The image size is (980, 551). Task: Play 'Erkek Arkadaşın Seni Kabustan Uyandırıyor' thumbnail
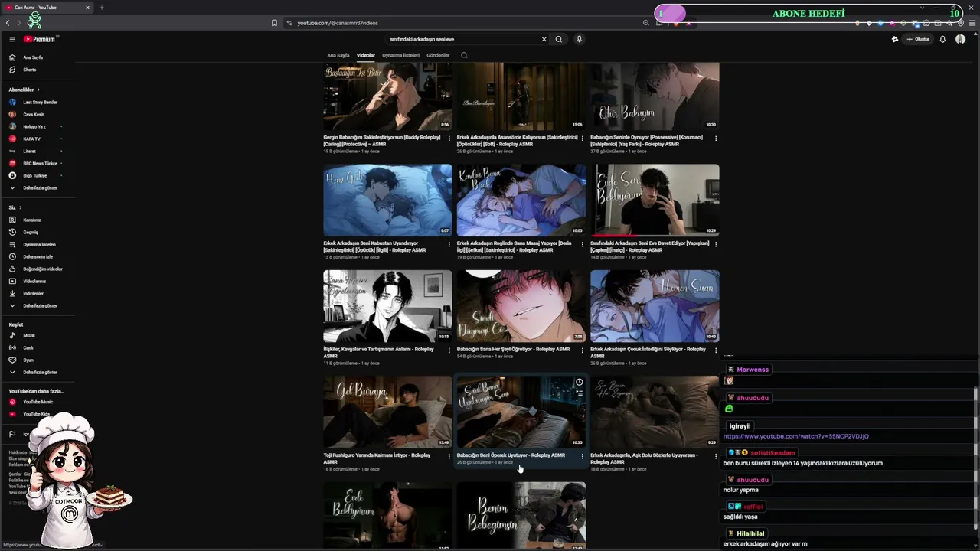(387, 200)
